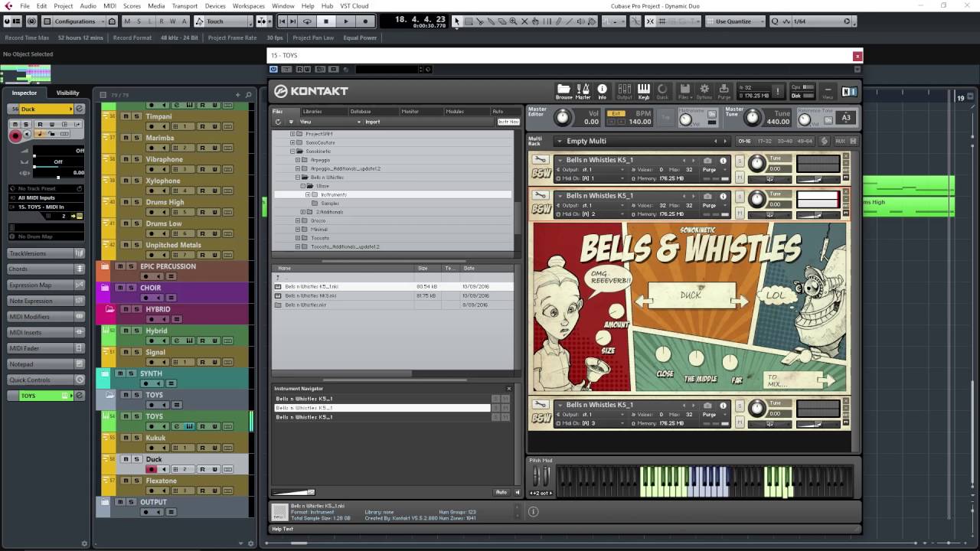The width and height of the screenshot is (980, 551).
Task: Open wrench editor of third Bells n Whistles instrument
Action: point(541,405)
